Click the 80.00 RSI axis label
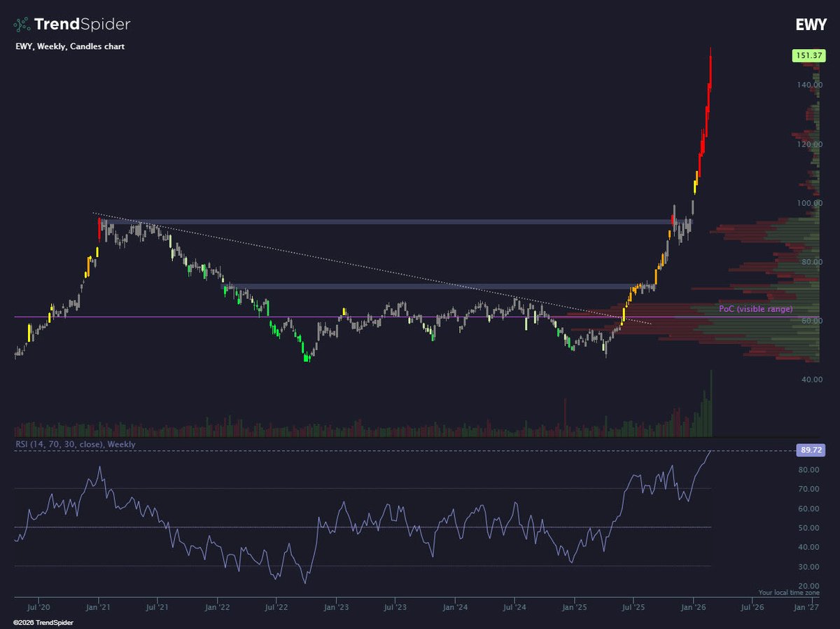The height and width of the screenshot is (629, 840). (x=811, y=470)
